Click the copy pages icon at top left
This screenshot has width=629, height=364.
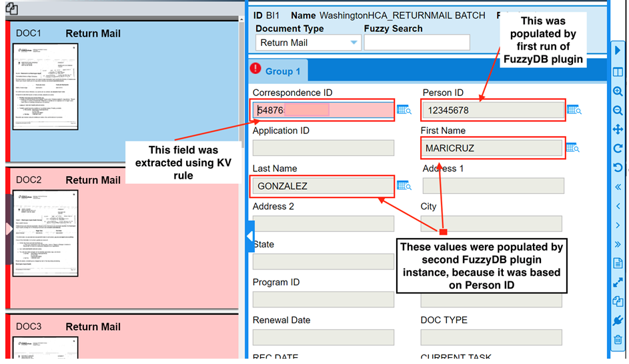[x=11, y=9]
